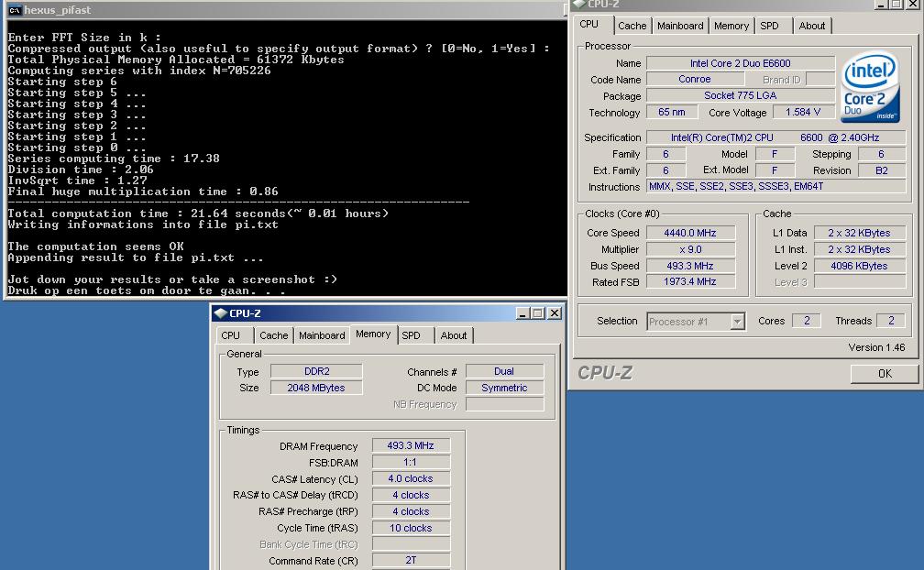Click the Specification field Intel(R) Core(TM)2 CPU
This screenshot has width=924, height=570.
pos(775,137)
